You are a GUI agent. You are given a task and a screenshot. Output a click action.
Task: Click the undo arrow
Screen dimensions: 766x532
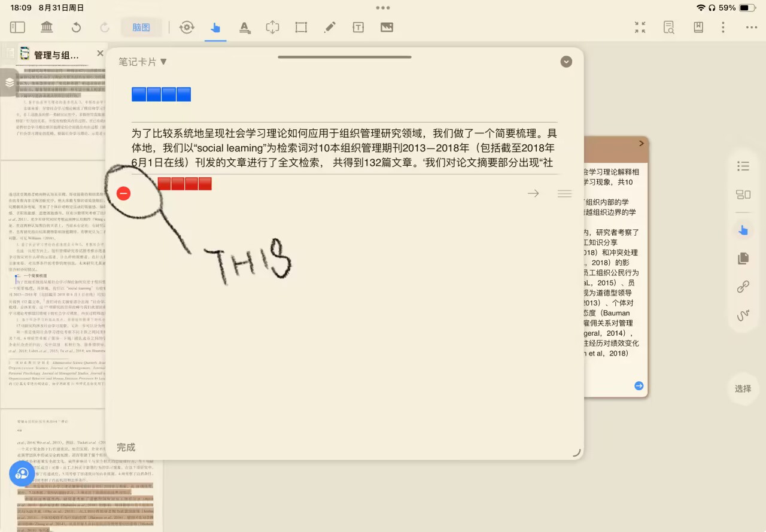pos(76,27)
